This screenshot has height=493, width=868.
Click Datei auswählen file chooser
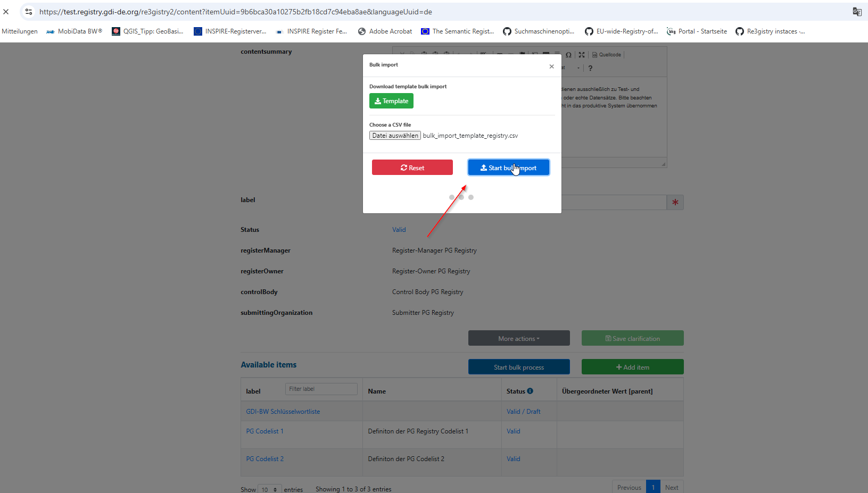395,136
